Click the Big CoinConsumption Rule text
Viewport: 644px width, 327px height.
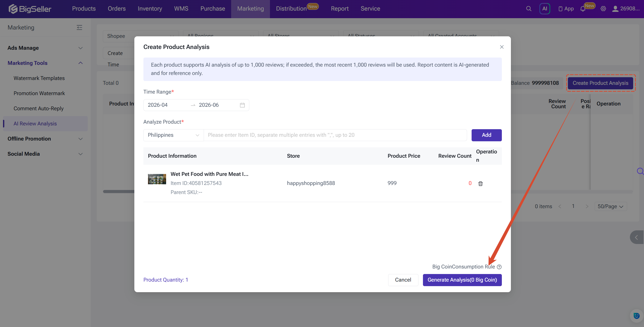464,267
